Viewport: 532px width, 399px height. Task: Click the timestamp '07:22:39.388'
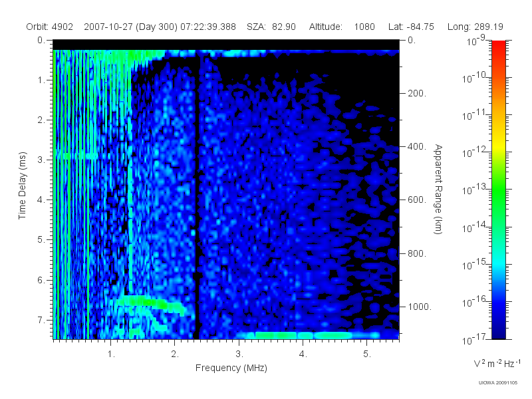[207, 27]
